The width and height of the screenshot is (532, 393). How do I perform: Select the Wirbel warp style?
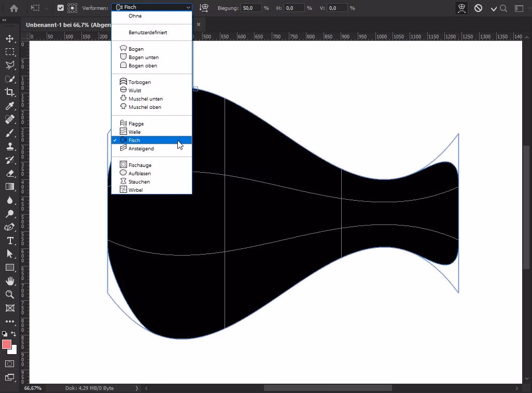point(136,189)
